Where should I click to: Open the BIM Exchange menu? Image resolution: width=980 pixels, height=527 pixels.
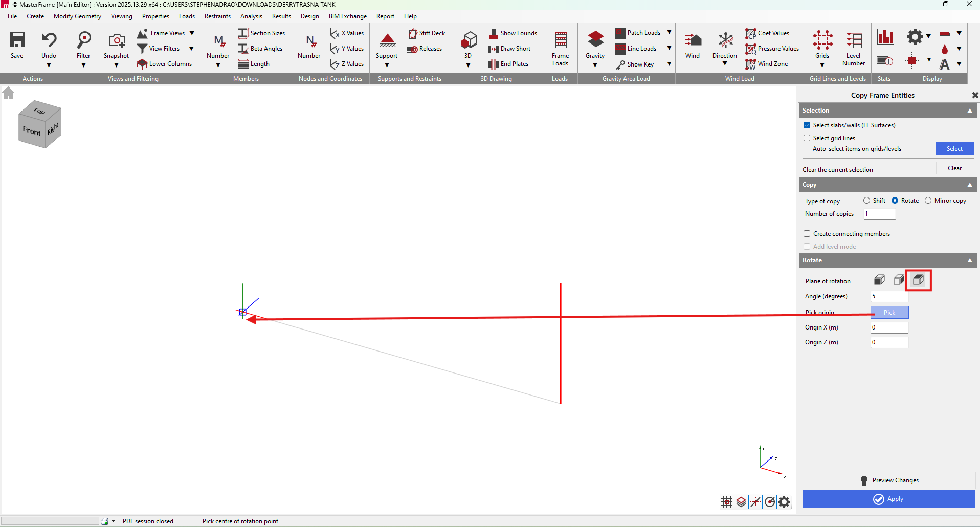tap(347, 16)
